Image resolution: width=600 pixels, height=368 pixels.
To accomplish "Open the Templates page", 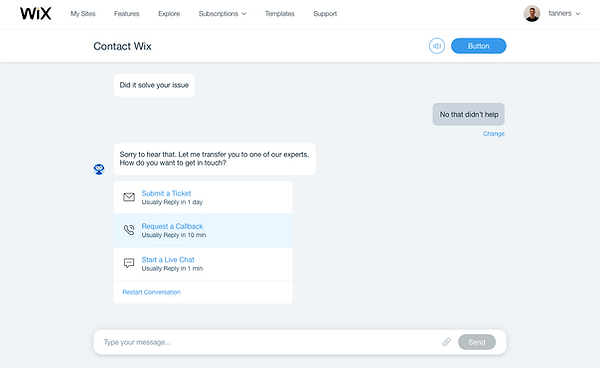I will 280,14.
